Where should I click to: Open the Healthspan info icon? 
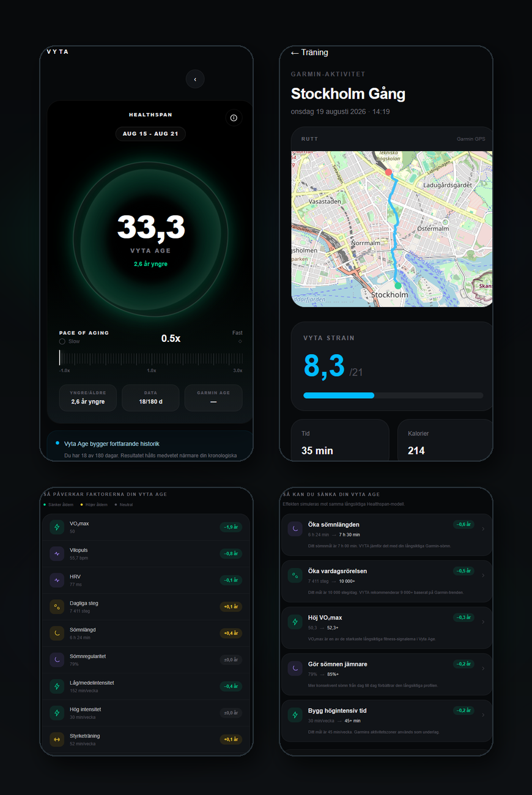click(x=234, y=118)
